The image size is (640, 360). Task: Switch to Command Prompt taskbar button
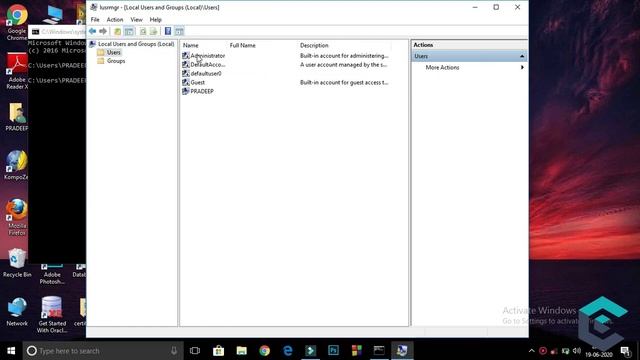pyautogui.click(x=379, y=351)
